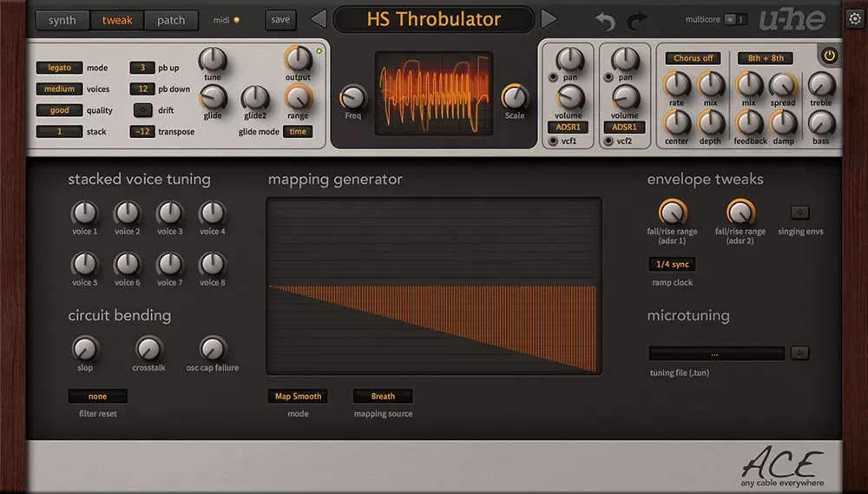Click the save button

coord(280,20)
